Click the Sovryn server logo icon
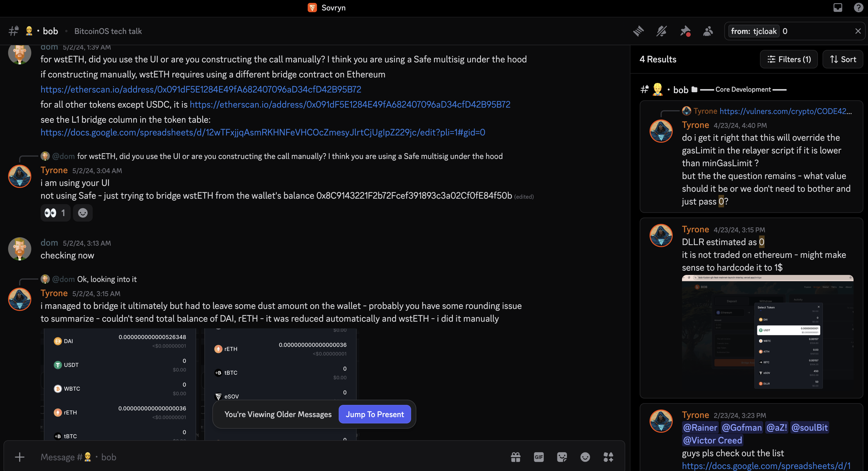Image resolution: width=868 pixels, height=471 pixels. [312, 8]
